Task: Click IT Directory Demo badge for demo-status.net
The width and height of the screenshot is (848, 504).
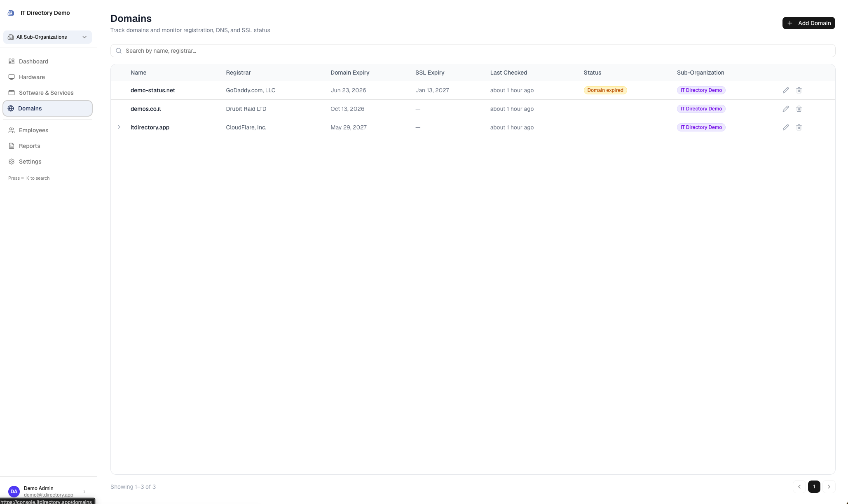Action: click(x=701, y=90)
